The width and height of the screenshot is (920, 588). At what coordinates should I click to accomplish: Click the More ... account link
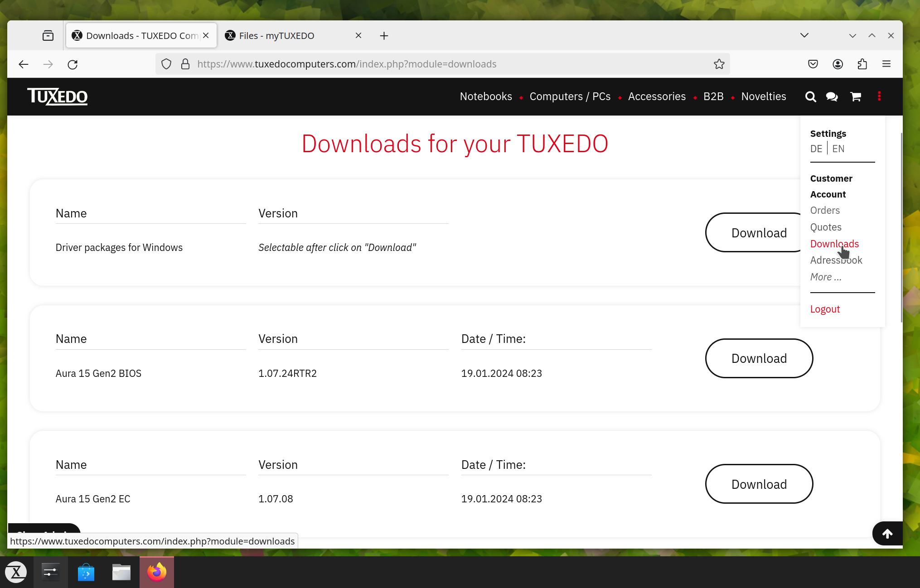[826, 277]
